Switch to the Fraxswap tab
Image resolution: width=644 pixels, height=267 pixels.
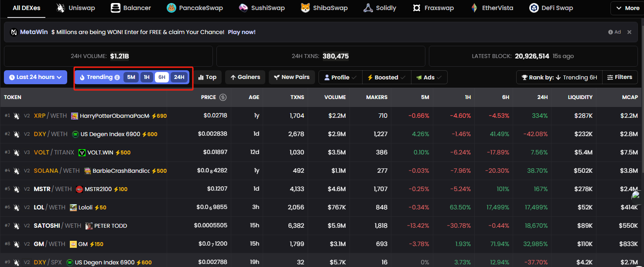pyautogui.click(x=433, y=8)
